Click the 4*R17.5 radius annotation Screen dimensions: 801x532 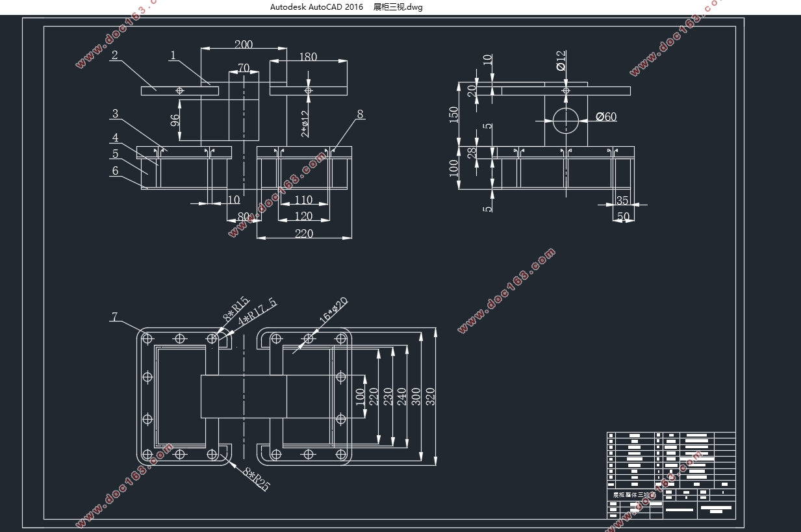257,313
